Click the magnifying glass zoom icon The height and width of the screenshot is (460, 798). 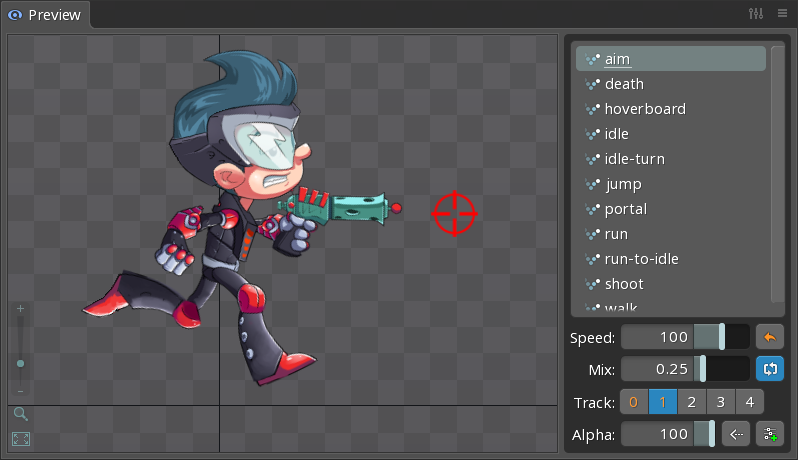coord(20,413)
